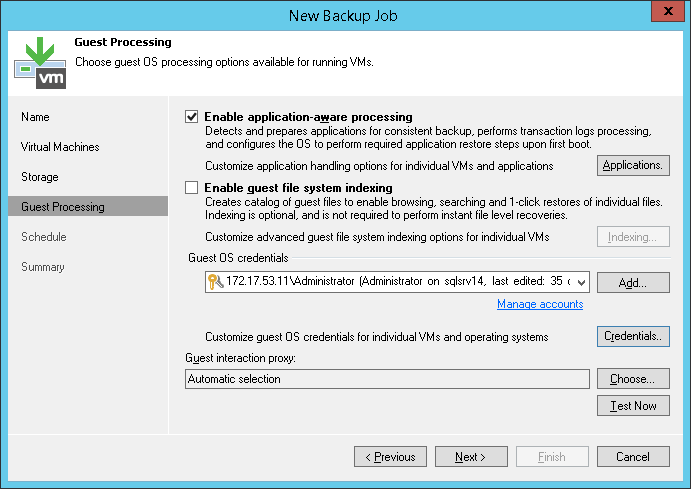Close the New Backup Job dialog

tap(667, 13)
